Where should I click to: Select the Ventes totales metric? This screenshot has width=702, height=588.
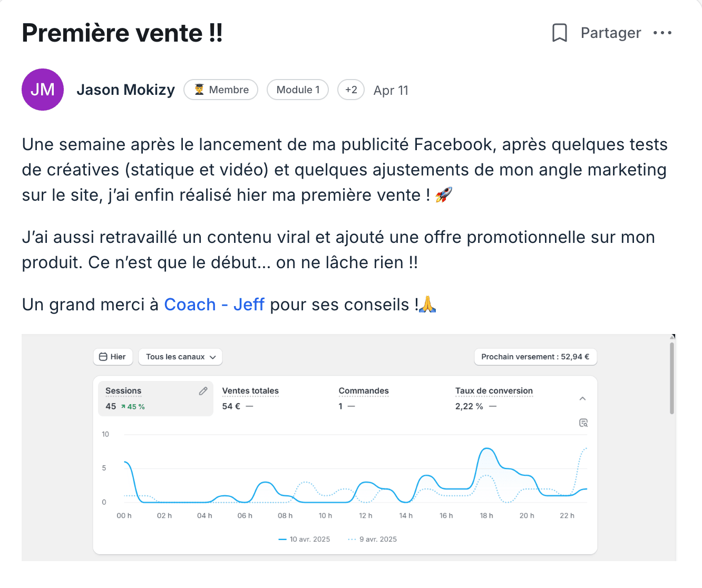pos(250,398)
